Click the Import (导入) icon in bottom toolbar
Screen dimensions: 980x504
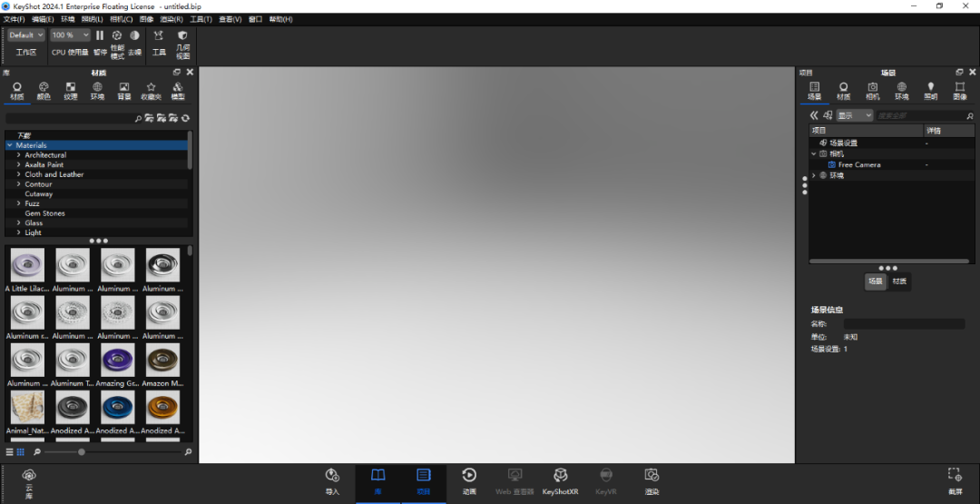332,480
